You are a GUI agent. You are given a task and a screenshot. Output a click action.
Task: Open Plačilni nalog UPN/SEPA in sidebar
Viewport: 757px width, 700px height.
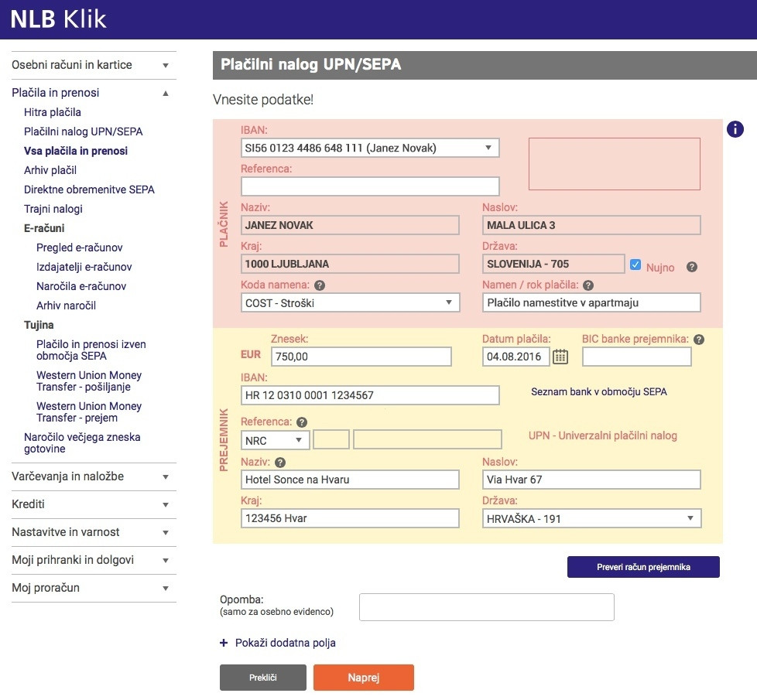click(83, 131)
